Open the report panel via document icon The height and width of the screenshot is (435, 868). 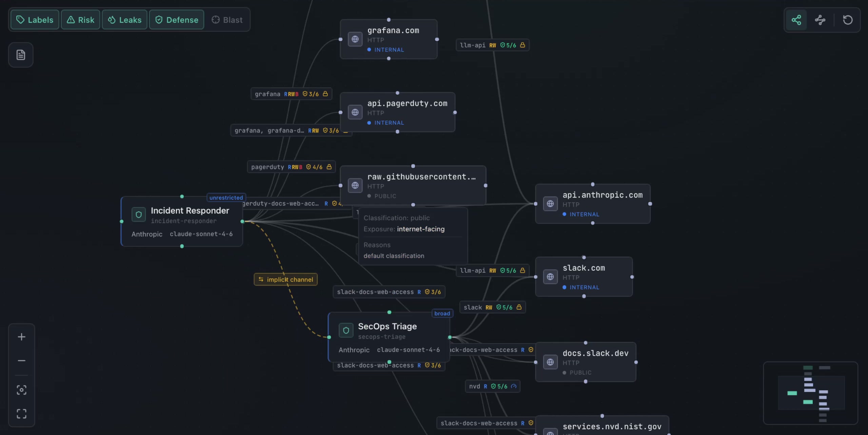click(21, 55)
